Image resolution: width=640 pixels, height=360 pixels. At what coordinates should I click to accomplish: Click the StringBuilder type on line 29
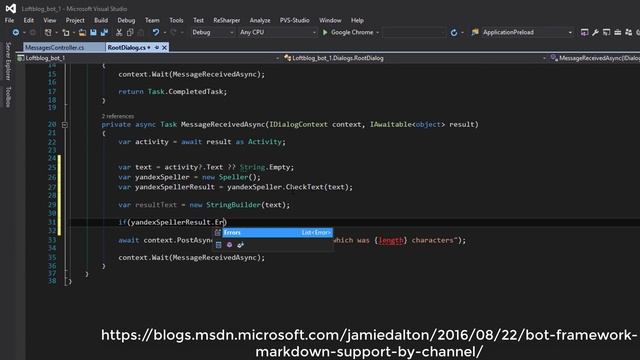[233, 205]
